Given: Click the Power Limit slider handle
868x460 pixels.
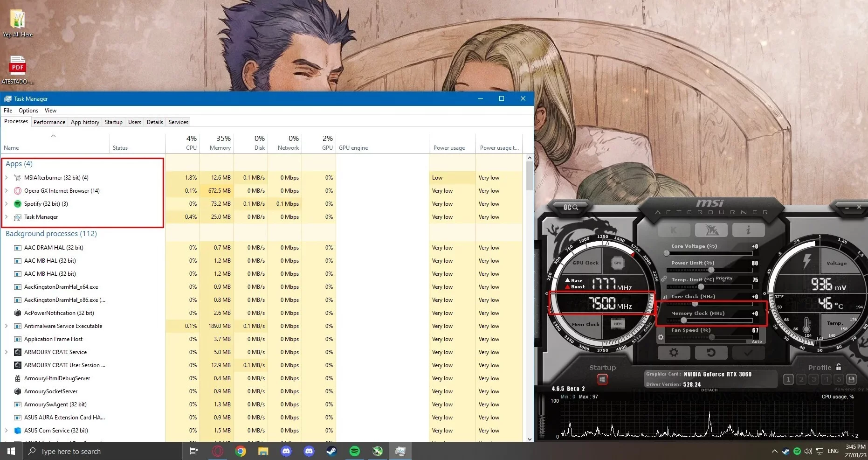Looking at the screenshot, I should (711, 270).
